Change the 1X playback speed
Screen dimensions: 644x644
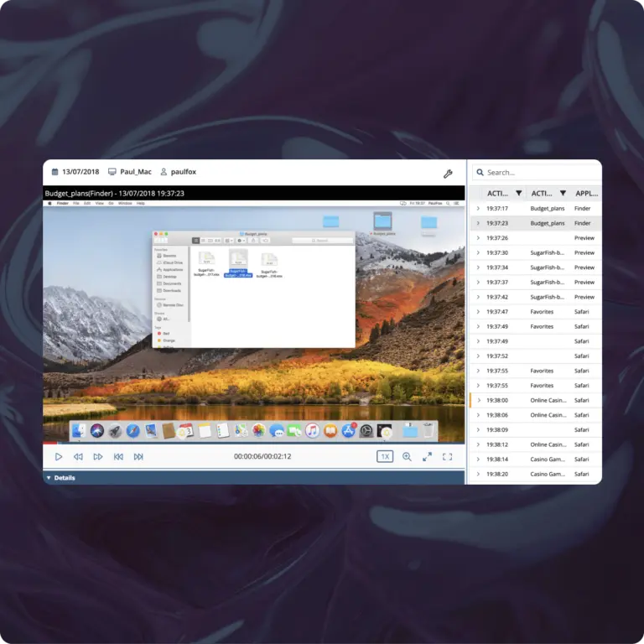coord(385,457)
